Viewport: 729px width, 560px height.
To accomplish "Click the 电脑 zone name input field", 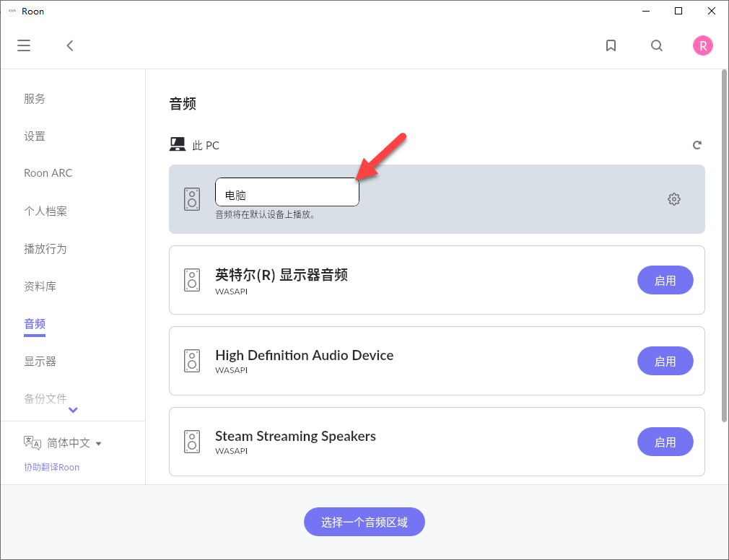I will tap(287, 192).
